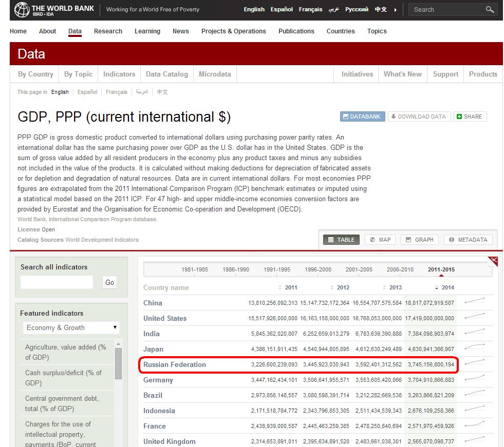Screen dimensions: 504x447
Task: Show more languages arrow icon
Action: coord(396,10)
